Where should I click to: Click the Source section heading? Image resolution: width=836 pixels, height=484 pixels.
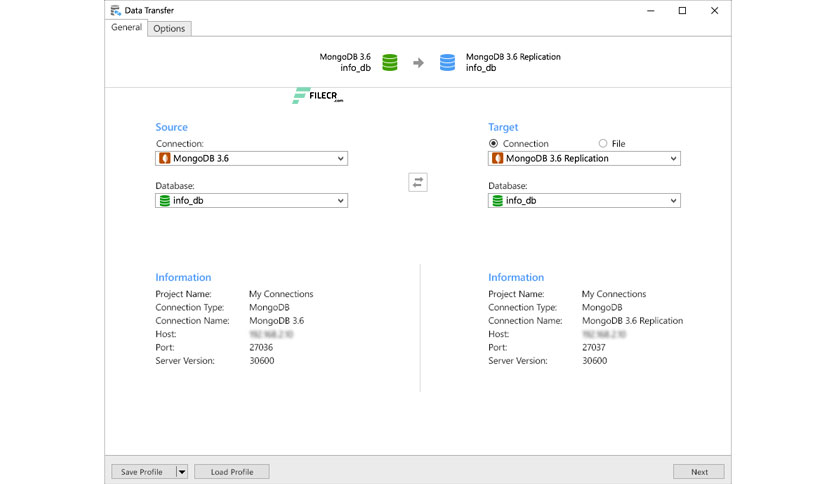[x=172, y=127]
